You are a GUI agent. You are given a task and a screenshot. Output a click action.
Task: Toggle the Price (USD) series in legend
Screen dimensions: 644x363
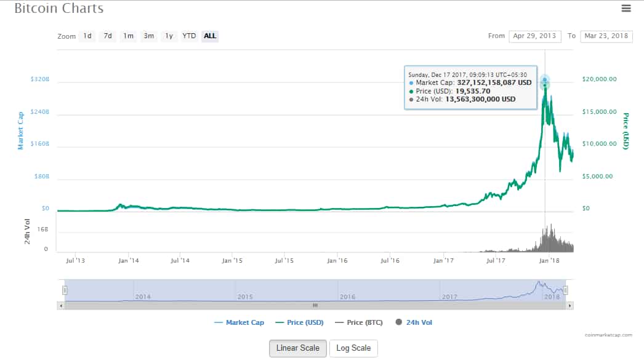299,323
